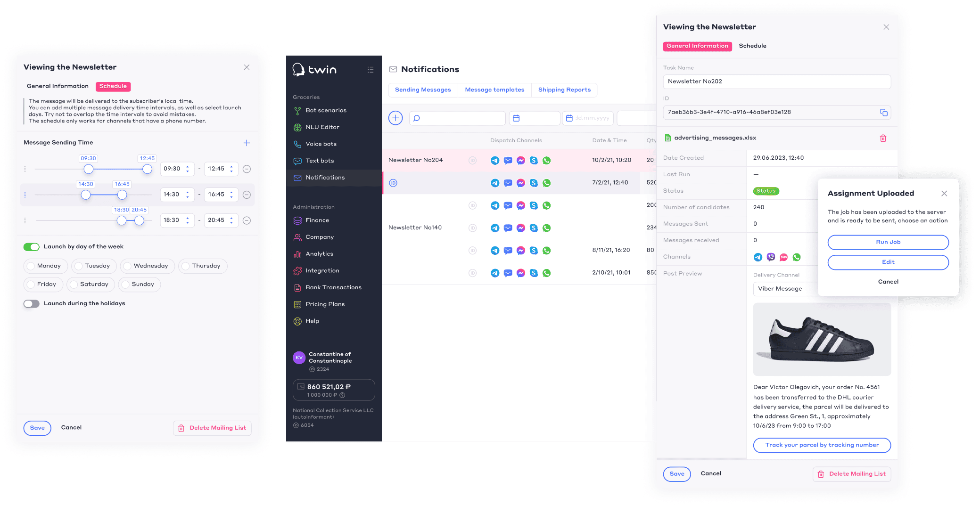Screen dimensions: 980x505
Task: Collapse the sidebar using the hamburger icon
Action: [x=371, y=70]
